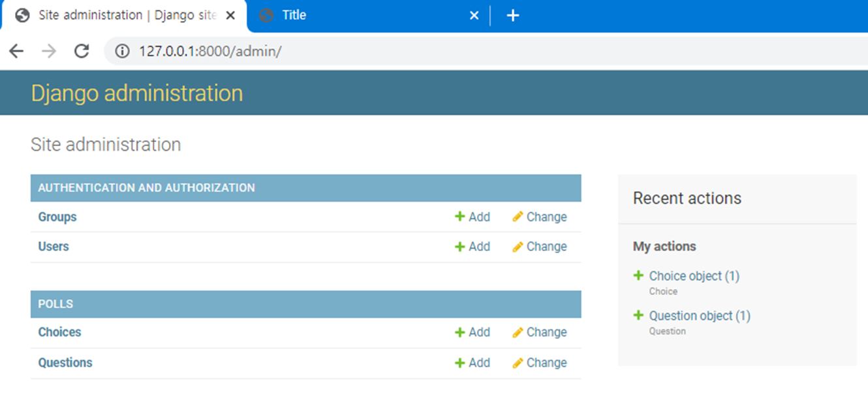
Task: Open the Users model link
Action: 54,247
